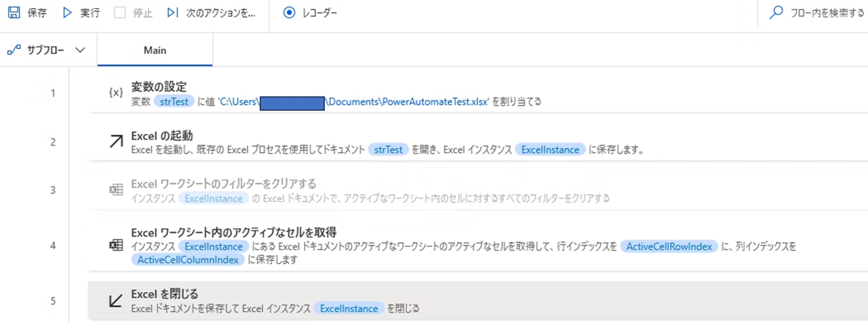Screen dimensions: 868x322
Task: Click the magnifier search icon
Action: [775, 13]
